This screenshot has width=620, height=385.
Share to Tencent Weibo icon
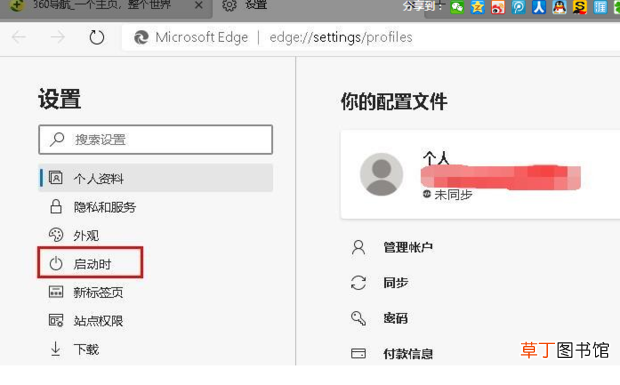coord(518,7)
